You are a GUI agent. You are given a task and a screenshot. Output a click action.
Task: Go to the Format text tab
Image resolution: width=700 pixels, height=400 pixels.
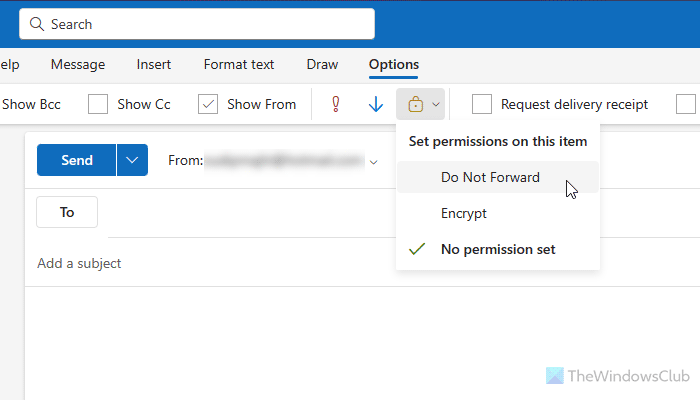coord(239,64)
